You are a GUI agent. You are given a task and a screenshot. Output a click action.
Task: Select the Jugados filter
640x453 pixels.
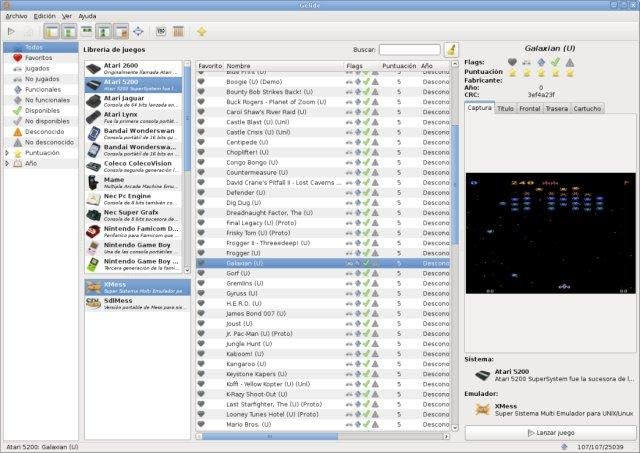coord(41,69)
